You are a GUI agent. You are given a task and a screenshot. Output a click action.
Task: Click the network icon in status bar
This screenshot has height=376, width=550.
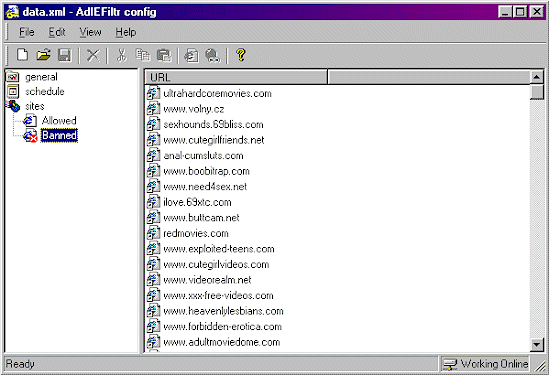click(450, 364)
